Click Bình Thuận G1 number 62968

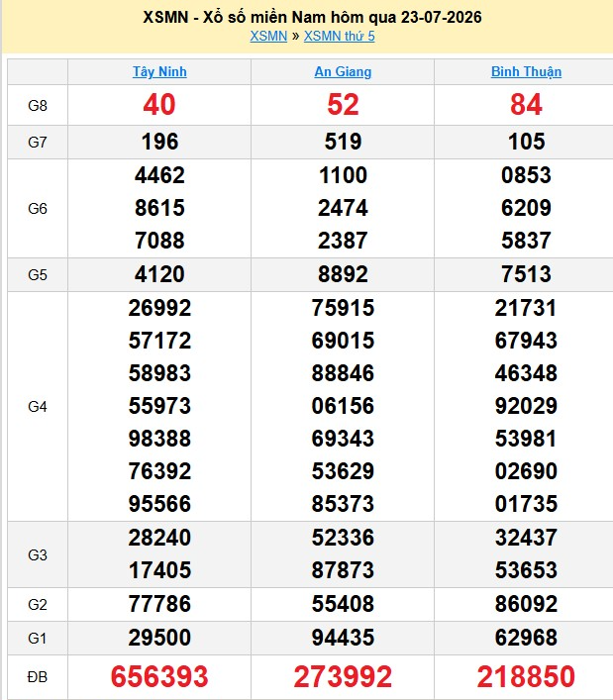(527, 638)
